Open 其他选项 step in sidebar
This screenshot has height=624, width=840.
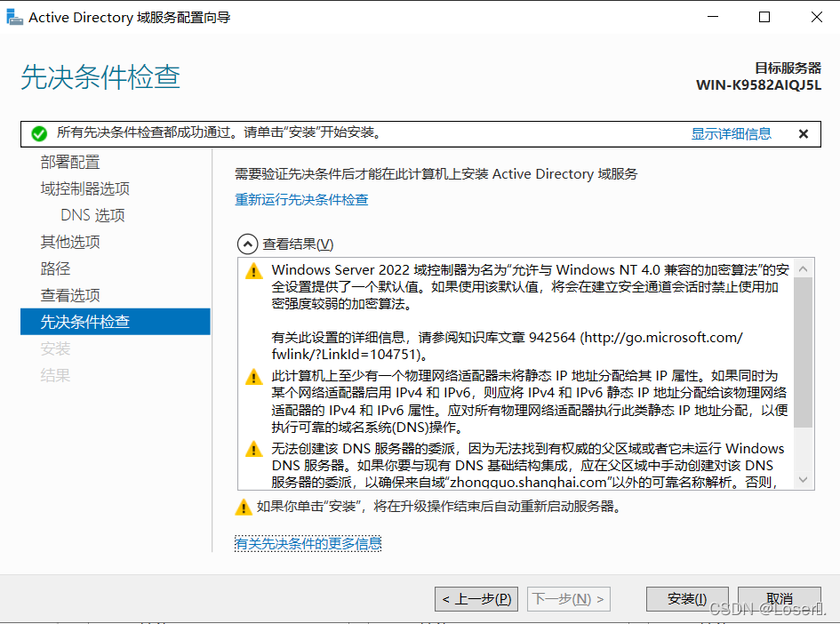(70, 242)
